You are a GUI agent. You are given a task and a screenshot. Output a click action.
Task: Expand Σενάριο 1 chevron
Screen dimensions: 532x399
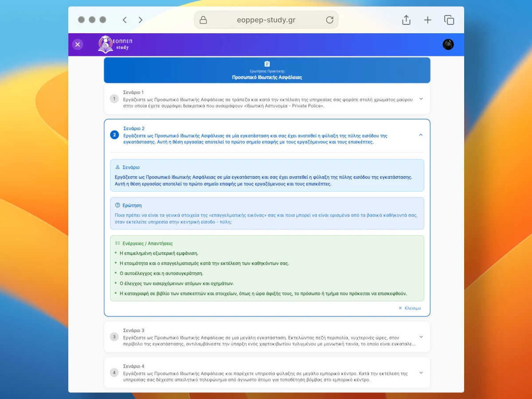point(421,99)
